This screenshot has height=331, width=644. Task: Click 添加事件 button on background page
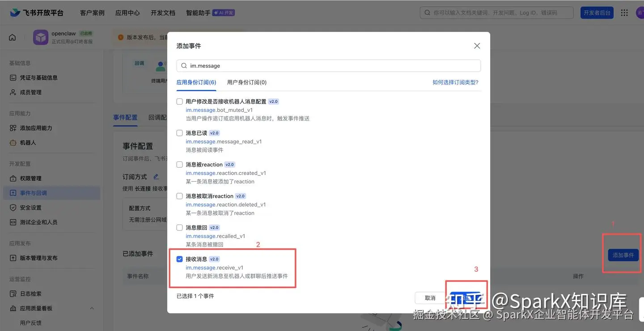(x=623, y=255)
